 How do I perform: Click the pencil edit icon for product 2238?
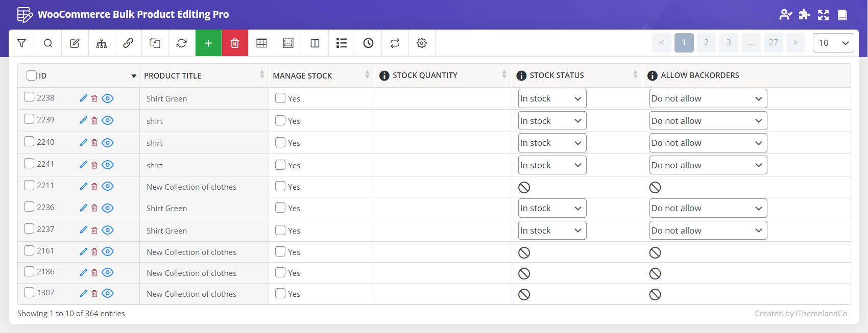click(x=84, y=98)
